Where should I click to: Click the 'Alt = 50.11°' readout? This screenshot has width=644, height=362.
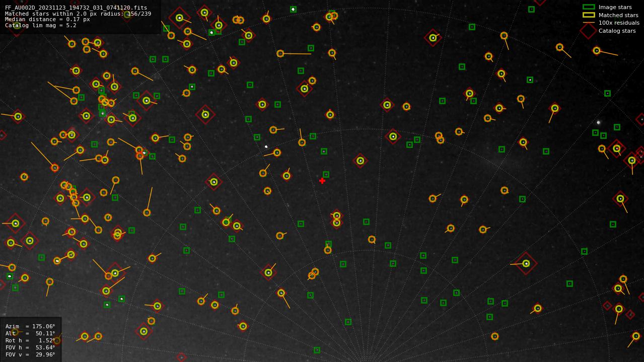tap(30, 333)
